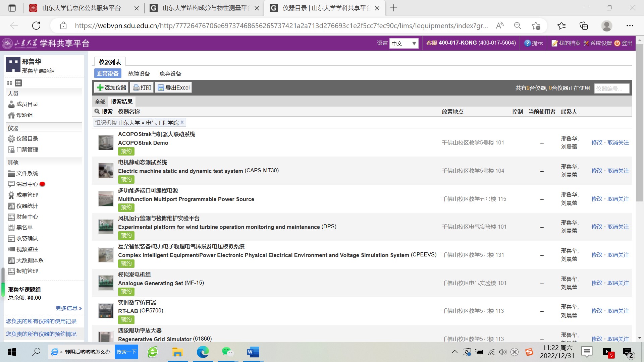Click 预约 for ACOPOStrak与机器人联动系统
The width and height of the screenshot is (644, 362).
pyautogui.click(x=126, y=152)
